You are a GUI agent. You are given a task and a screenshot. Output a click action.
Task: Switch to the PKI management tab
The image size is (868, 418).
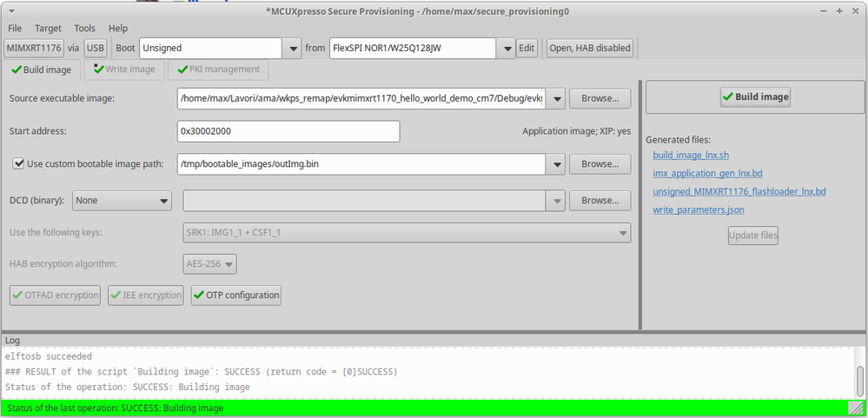pos(218,70)
